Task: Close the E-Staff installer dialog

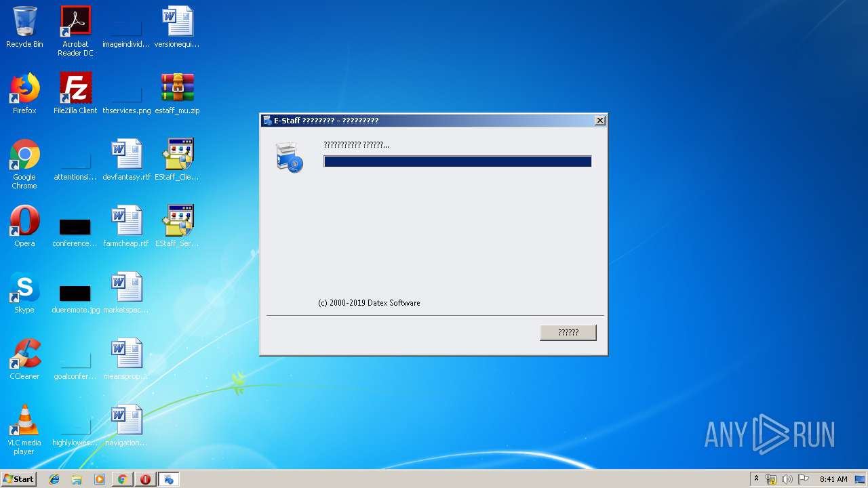Action: point(599,121)
